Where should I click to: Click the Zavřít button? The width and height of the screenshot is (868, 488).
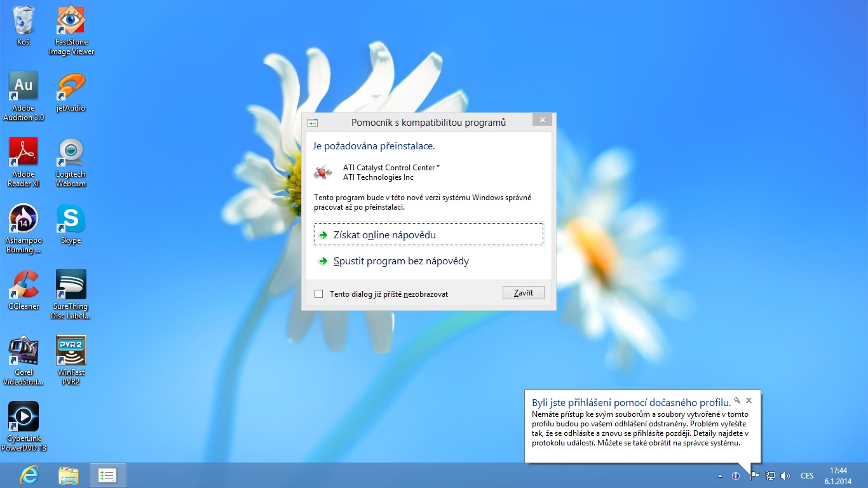coord(523,293)
